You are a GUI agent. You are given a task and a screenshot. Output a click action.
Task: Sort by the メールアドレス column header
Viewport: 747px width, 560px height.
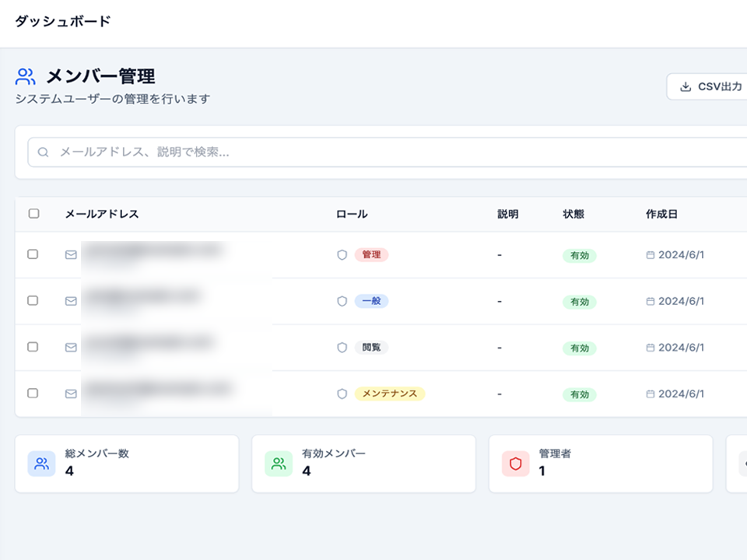click(102, 214)
